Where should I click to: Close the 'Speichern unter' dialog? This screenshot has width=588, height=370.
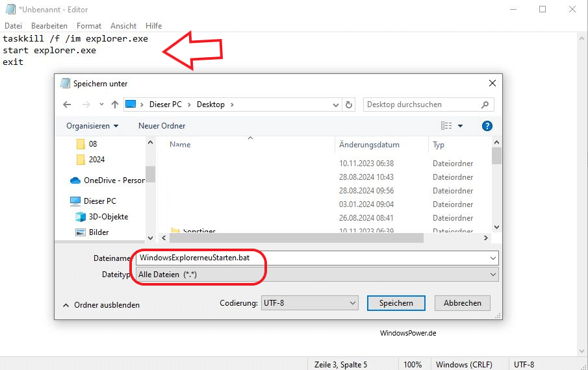tap(492, 83)
